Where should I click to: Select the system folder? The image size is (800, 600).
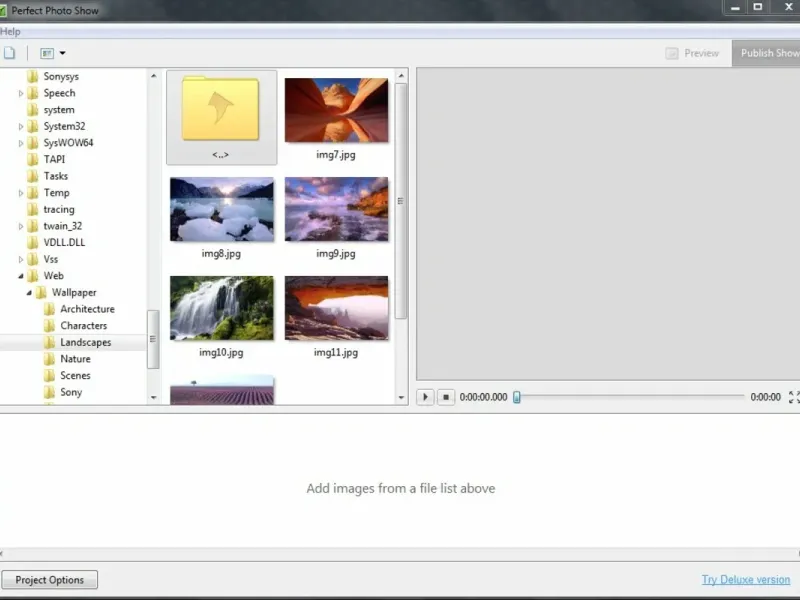pos(59,110)
